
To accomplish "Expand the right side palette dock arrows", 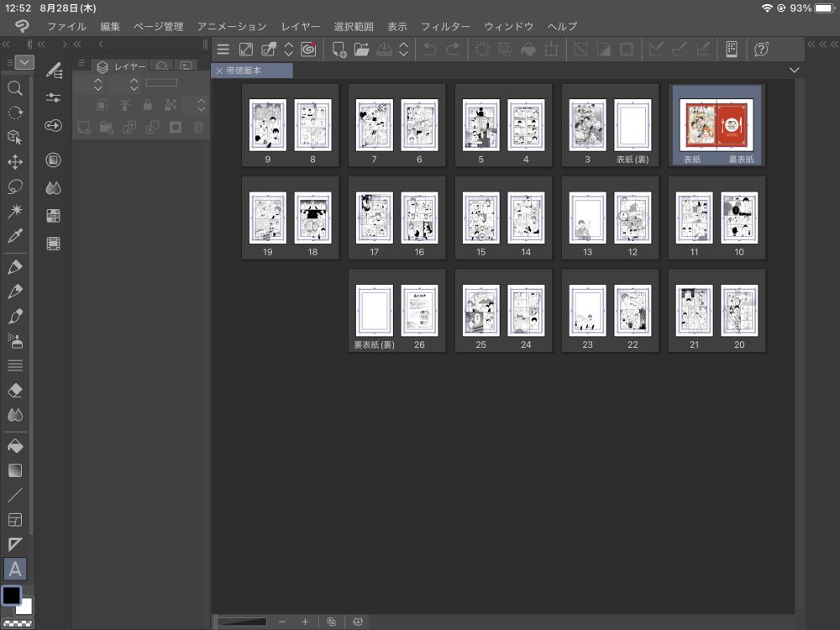I will [x=822, y=45].
